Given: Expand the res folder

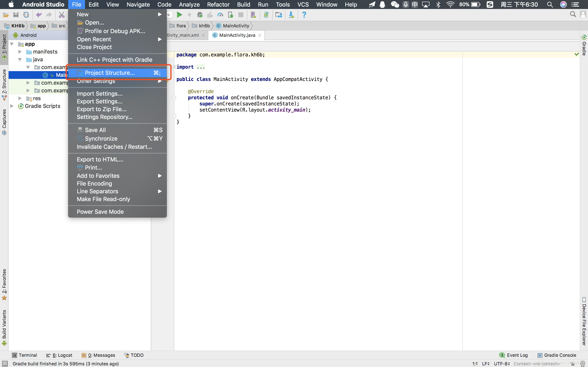Looking at the screenshot, I should 20,98.
